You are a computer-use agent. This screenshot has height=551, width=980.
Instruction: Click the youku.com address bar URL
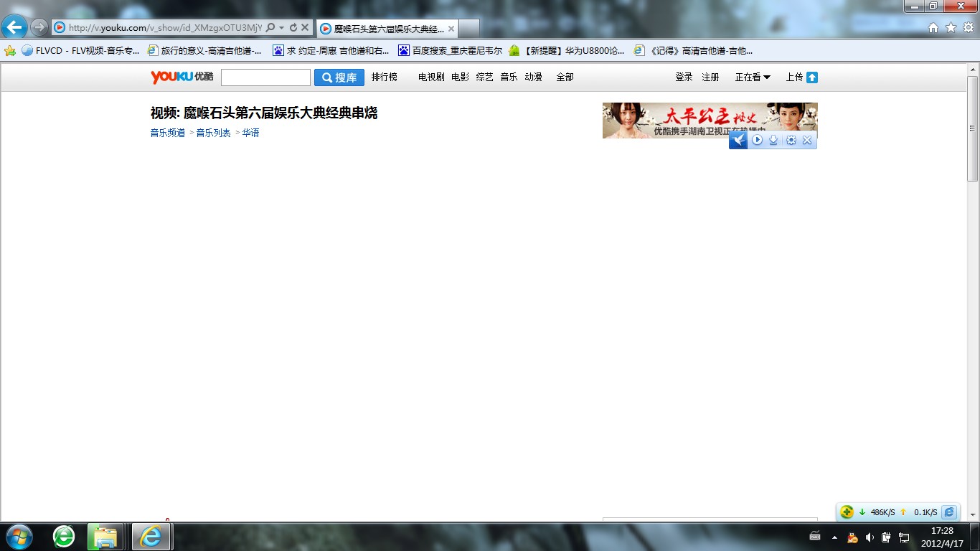(x=165, y=27)
